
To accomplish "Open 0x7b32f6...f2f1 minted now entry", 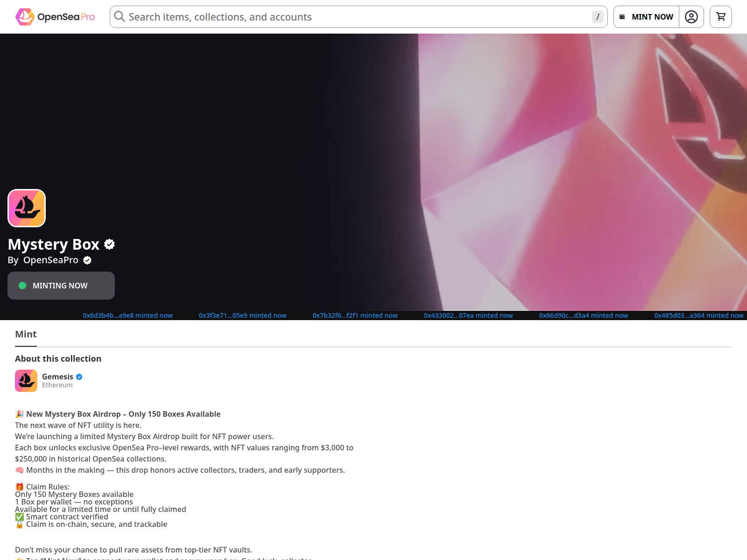I will click(x=355, y=315).
